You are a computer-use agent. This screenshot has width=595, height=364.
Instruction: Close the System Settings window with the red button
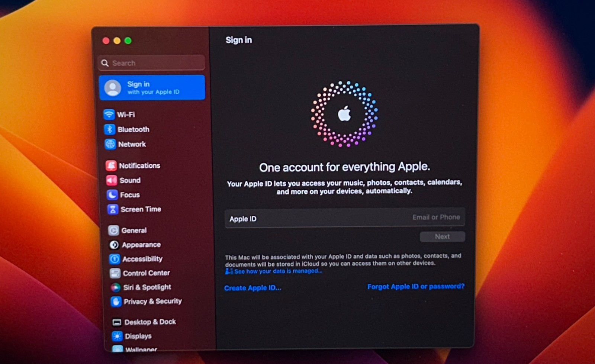106,41
